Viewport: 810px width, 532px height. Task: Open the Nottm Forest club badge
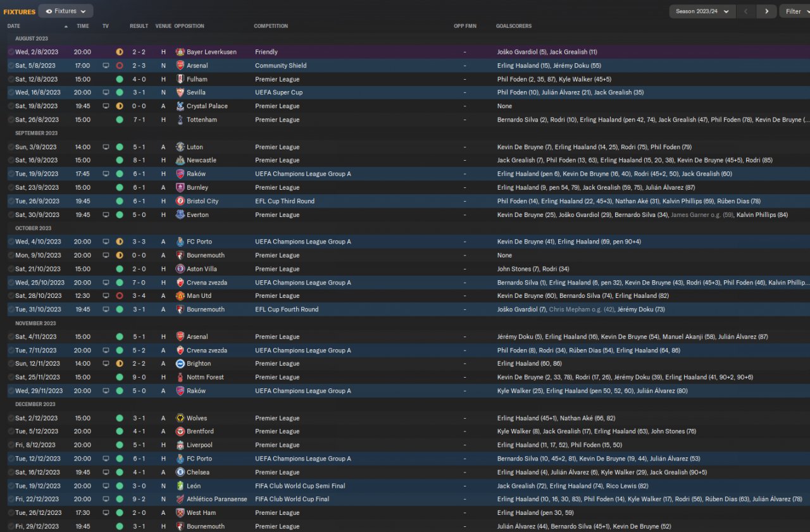point(180,377)
